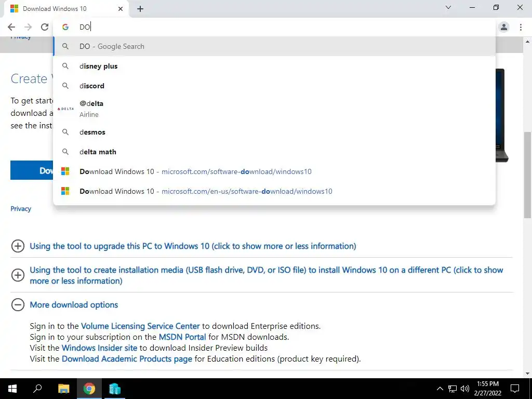
Task: Pick the 'discord' search suggestion
Action: pos(274,86)
